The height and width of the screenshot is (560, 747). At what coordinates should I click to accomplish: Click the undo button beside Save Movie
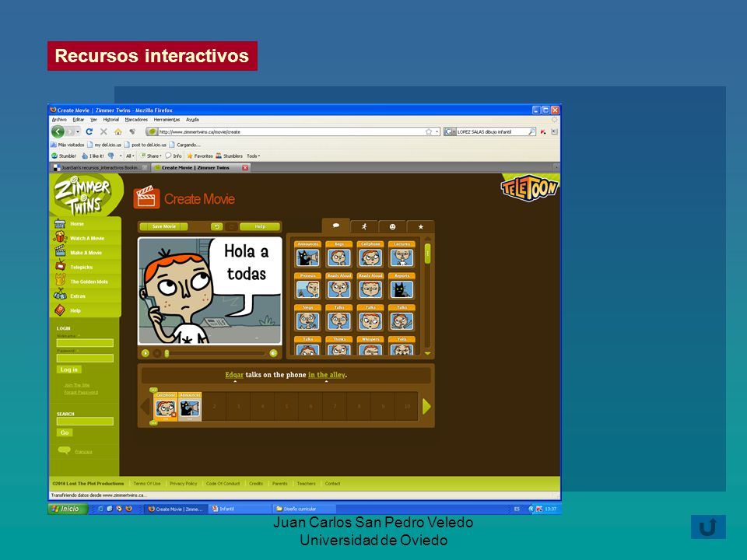[x=217, y=226]
